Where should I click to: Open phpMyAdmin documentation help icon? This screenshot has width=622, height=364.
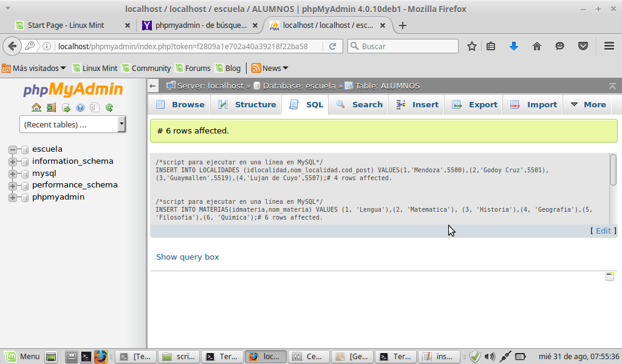(80, 108)
